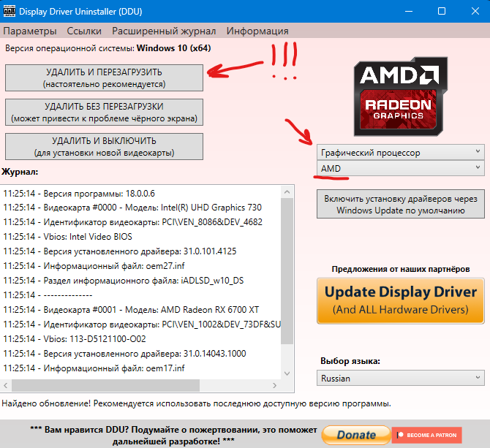This screenshot has width=490, height=448.
Task: Enable driver install via Windows Update button
Action: pyautogui.click(x=401, y=204)
